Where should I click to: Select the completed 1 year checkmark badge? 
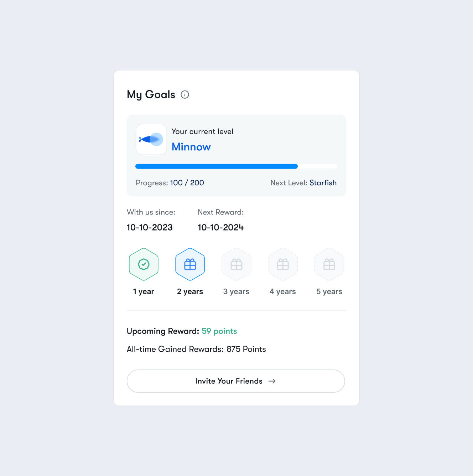[144, 264]
